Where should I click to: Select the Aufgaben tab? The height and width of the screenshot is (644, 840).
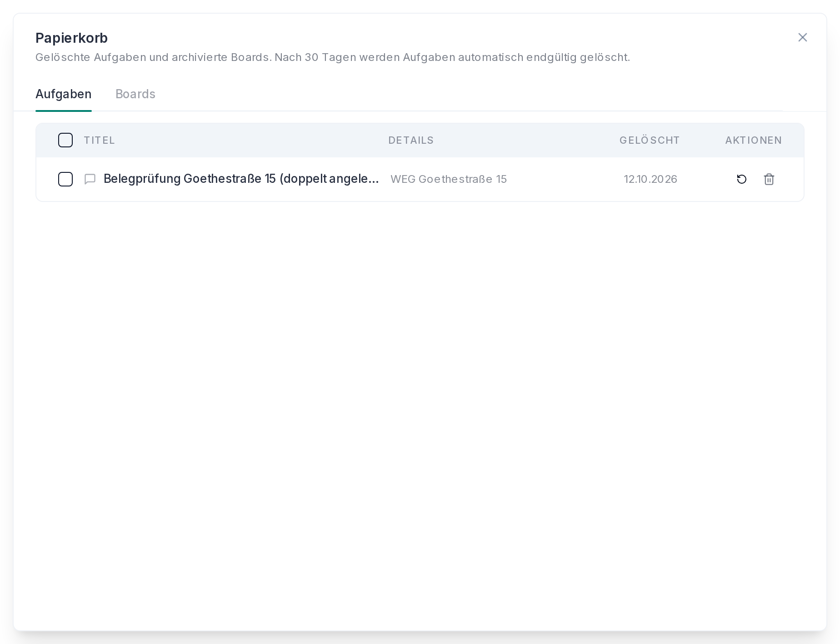pyautogui.click(x=64, y=94)
